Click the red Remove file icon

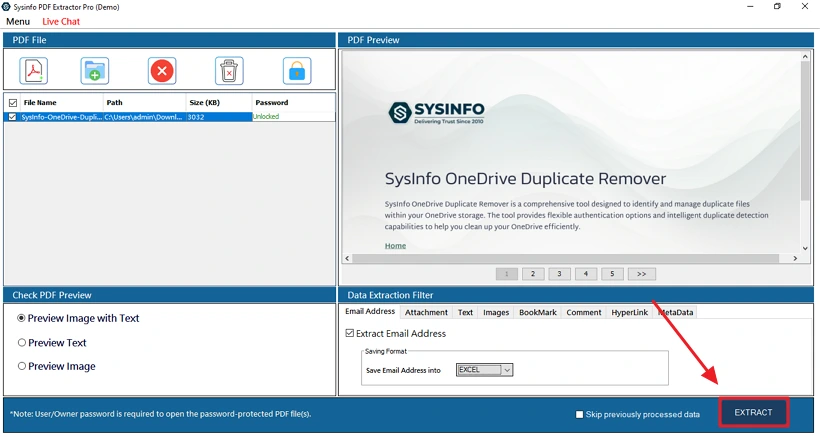pyautogui.click(x=162, y=71)
